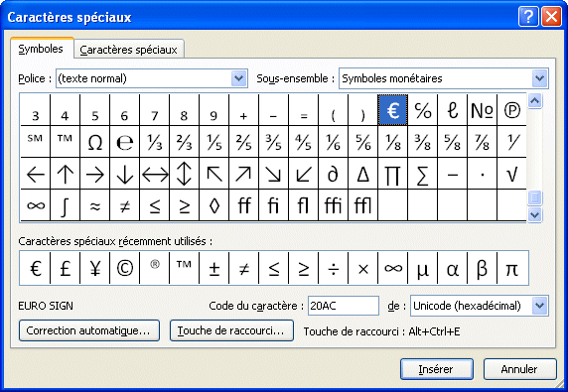Switch to the Caractères spéciaux tab
This screenshot has height=392, width=568.
129,50
